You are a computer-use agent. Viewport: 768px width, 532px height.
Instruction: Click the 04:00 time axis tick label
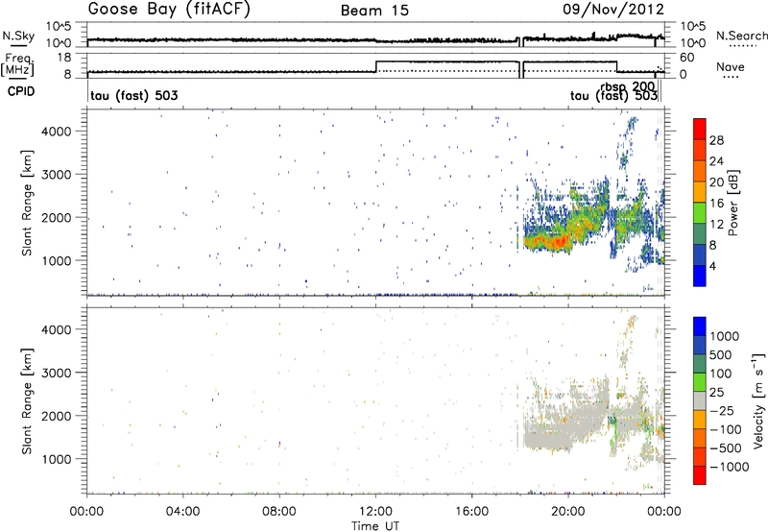pos(183,512)
